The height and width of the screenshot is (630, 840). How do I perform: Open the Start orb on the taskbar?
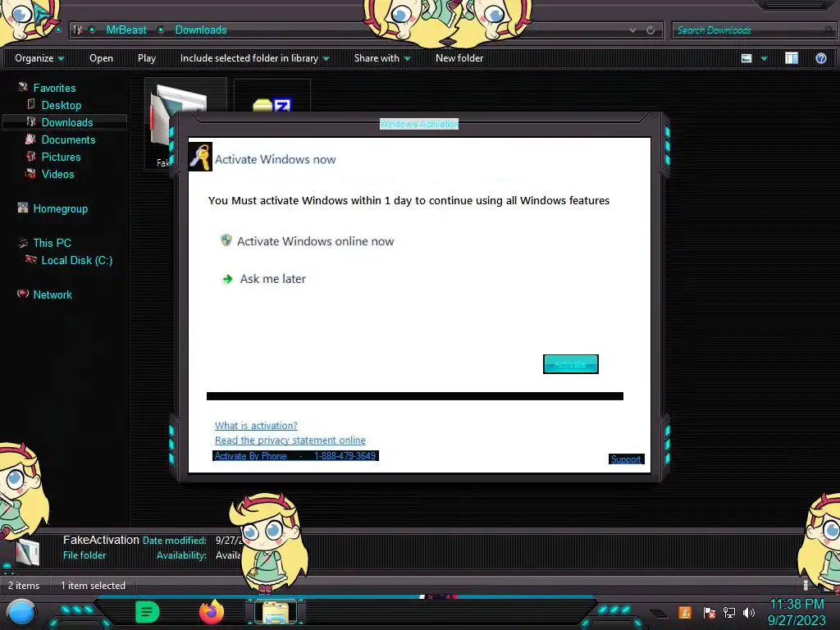(x=21, y=613)
